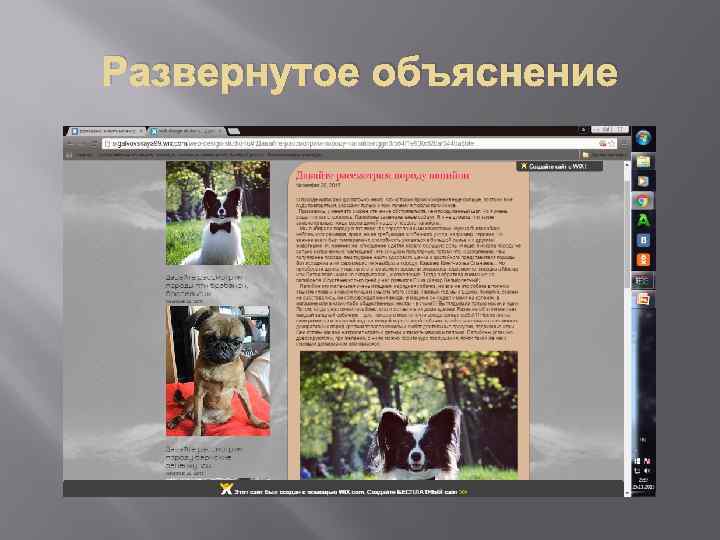This screenshot has height=540, width=720.
Task: Open the papillon with bow tie thumbnail
Action: [x=218, y=213]
